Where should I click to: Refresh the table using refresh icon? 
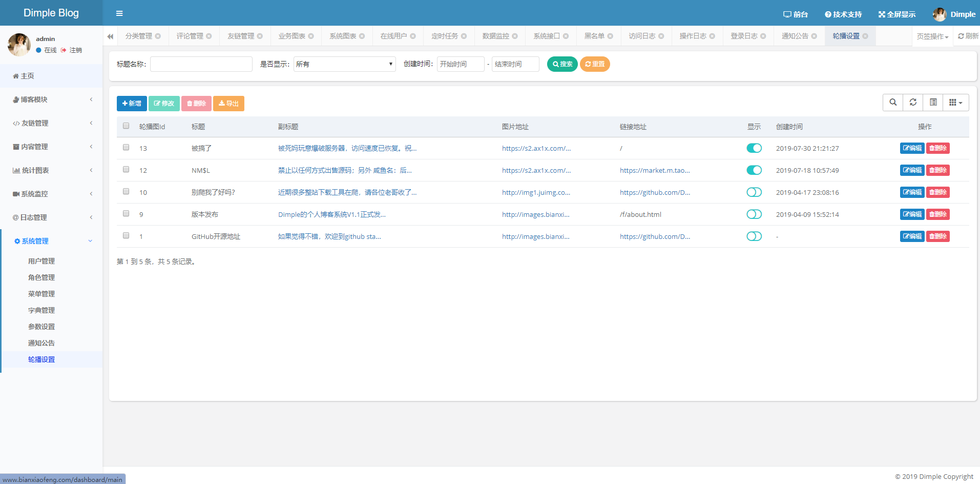[913, 103]
